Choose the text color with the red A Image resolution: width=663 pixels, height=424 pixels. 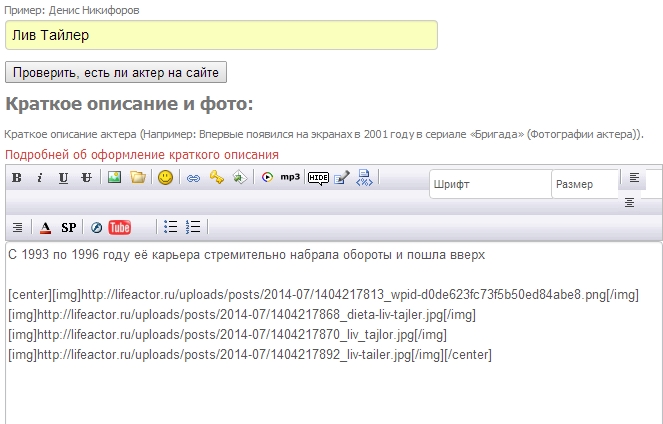point(45,227)
